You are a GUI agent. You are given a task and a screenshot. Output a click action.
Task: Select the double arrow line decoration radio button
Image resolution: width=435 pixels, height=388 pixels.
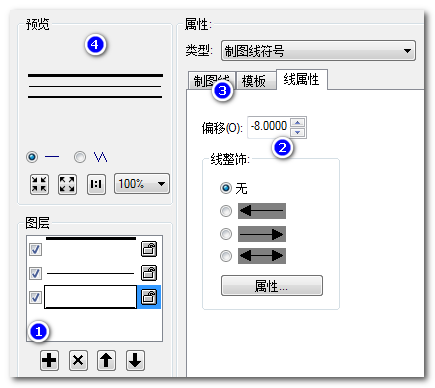point(226,256)
